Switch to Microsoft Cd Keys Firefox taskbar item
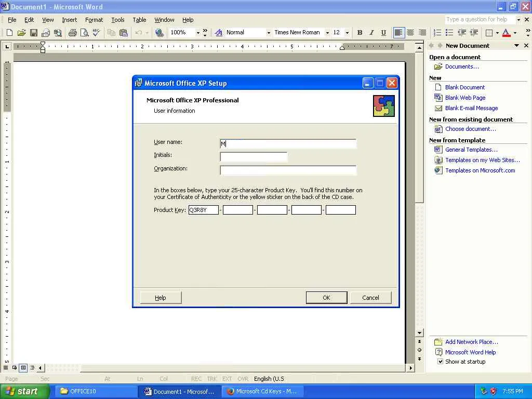 [263, 391]
